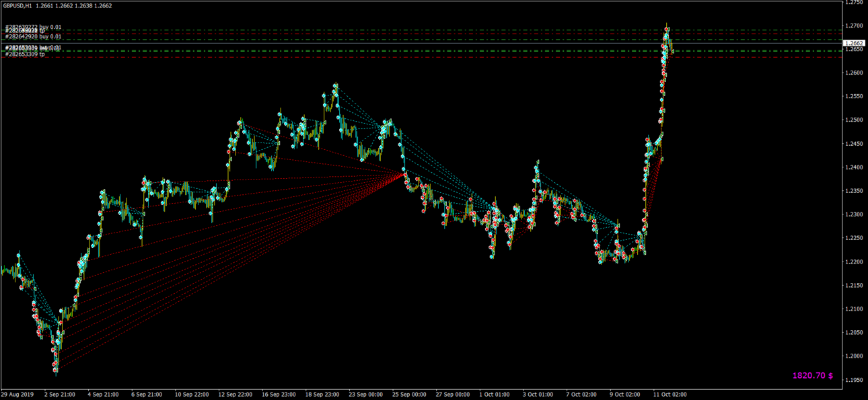Click the 1.2600 price axis label
The height and width of the screenshot is (400, 868).
coord(855,73)
